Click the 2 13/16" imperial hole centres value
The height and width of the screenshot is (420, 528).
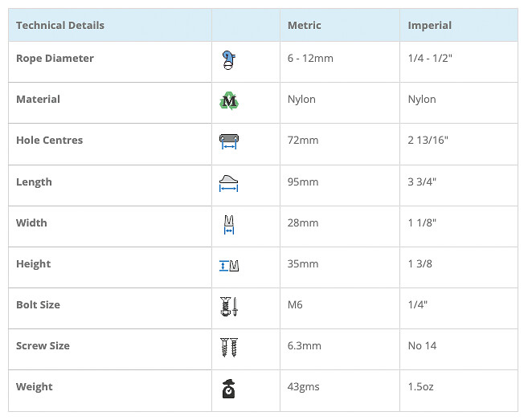(x=428, y=141)
